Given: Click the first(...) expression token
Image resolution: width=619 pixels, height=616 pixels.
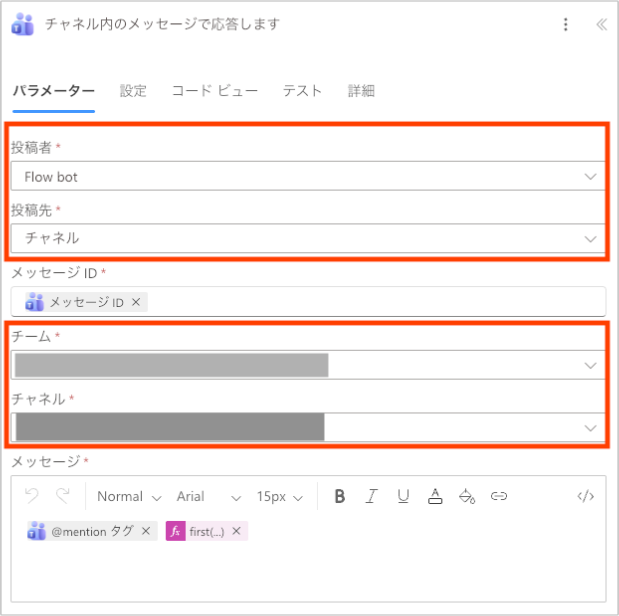Looking at the screenshot, I should point(208,531).
